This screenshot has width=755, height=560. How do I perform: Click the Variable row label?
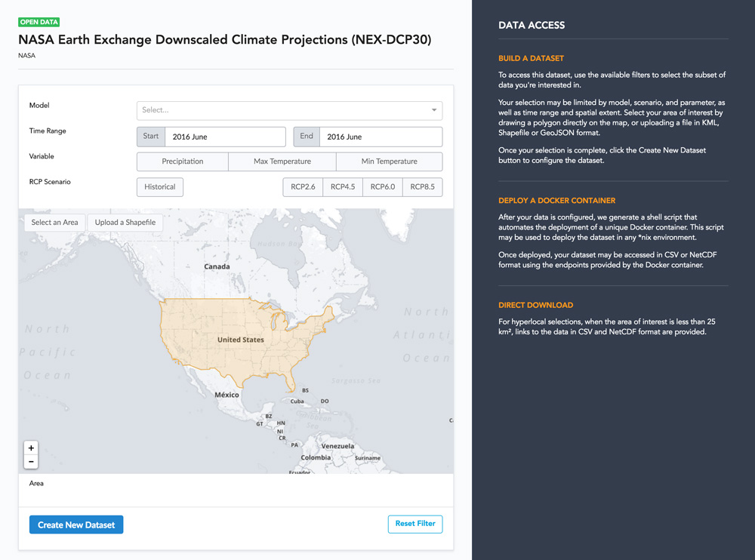(42, 156)
